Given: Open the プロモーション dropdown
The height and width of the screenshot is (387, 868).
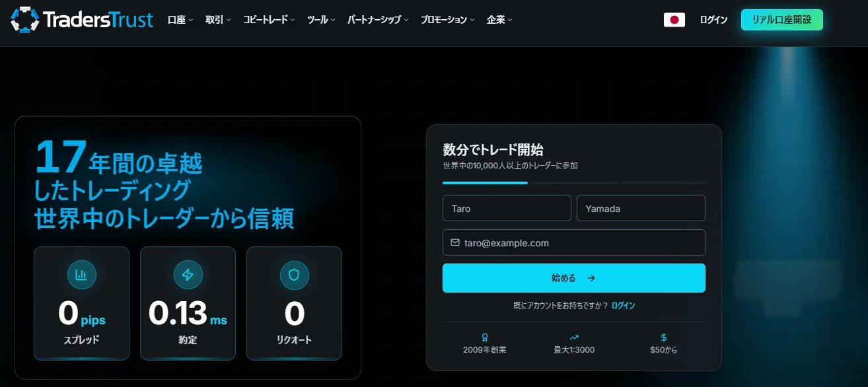Looking at the screenshot, I should pyautogui.click(x=448, y=20).
